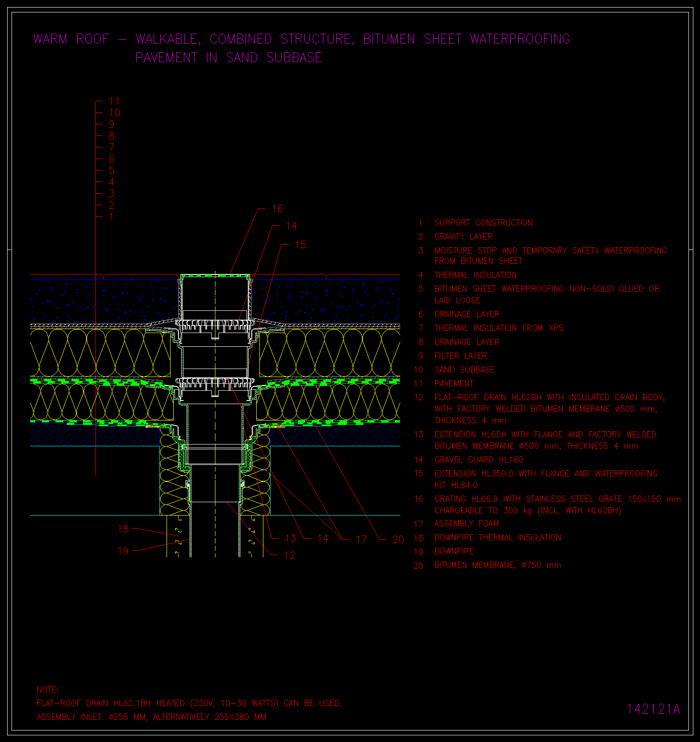Viewport: 700px width, 742px height.
Task: Select leader label '16' above the drain grating
Action: [x=277, y=209]
